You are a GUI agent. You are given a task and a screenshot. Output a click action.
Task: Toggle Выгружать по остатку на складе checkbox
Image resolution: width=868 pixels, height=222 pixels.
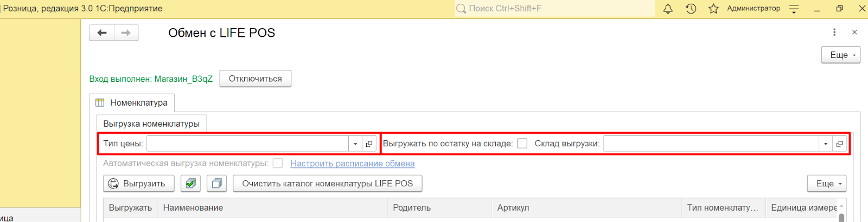[522, 143]
